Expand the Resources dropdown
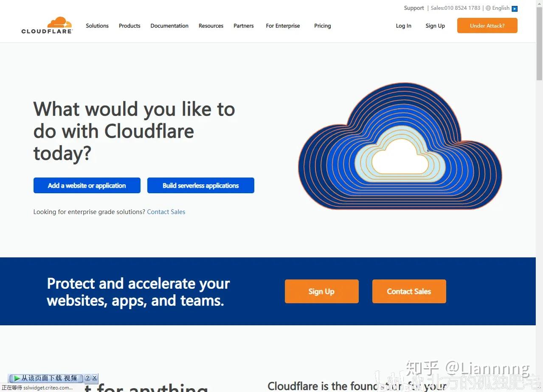The width and height of the screenshot is (543, 392). coord(211,26)
